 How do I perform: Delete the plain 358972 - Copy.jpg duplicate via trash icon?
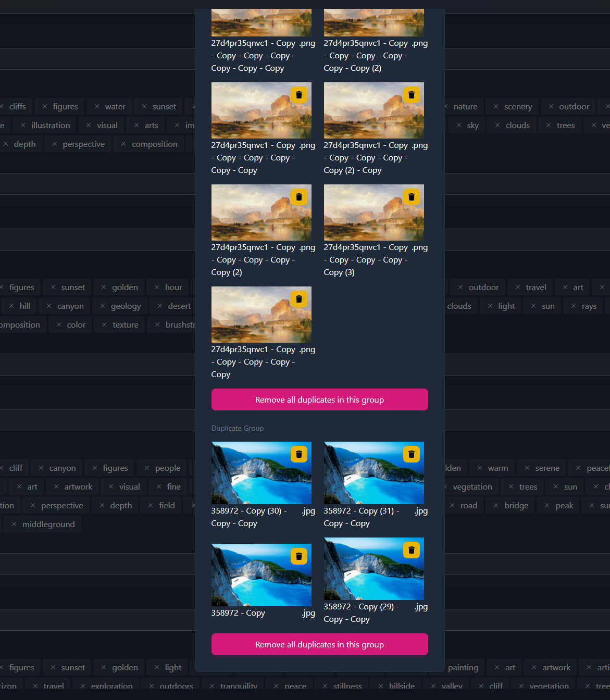pyautogui.click(x=299, y=556)
